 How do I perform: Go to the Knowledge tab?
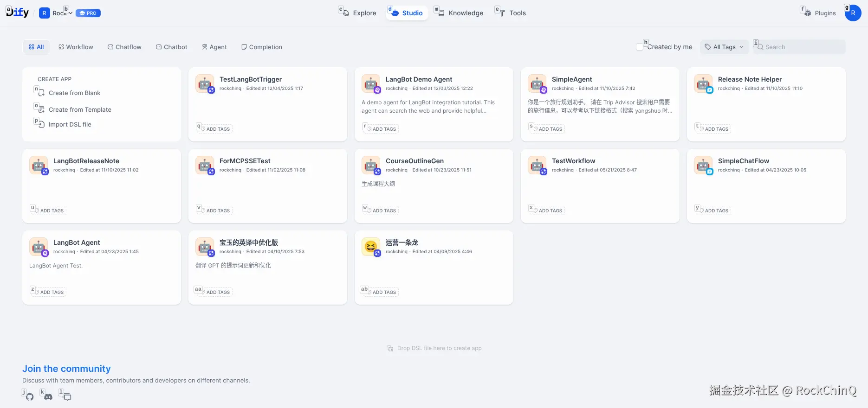(x=460, y=13)
